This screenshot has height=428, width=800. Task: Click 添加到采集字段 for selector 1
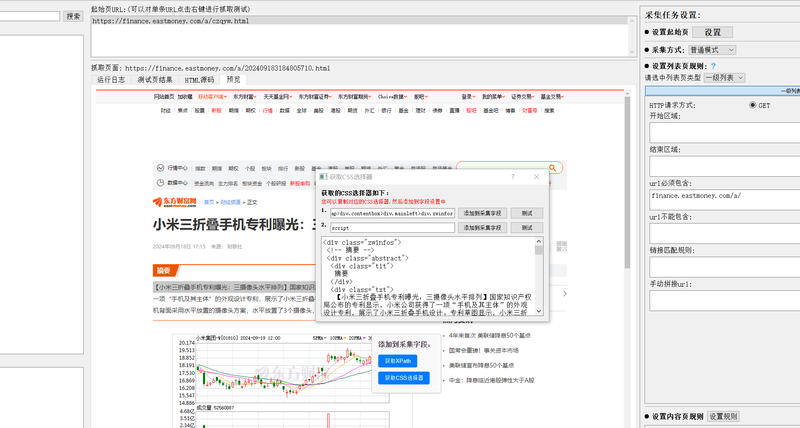click(482, 213)
